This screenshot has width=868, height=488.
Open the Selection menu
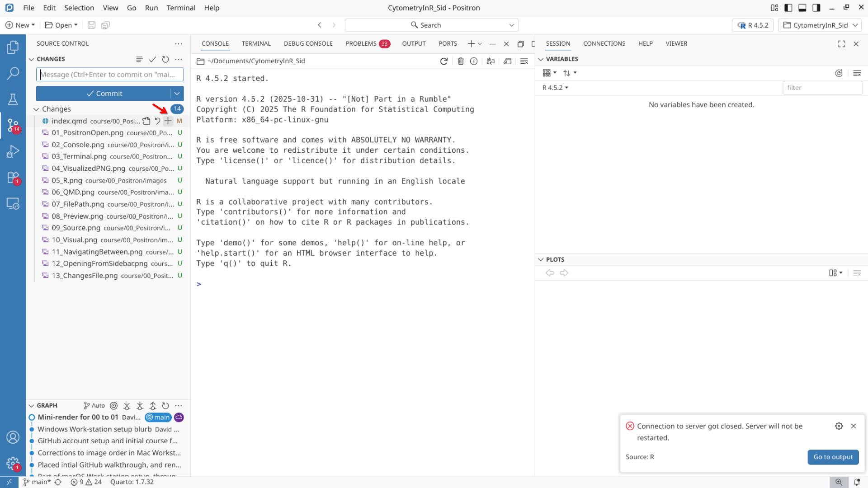79,8
